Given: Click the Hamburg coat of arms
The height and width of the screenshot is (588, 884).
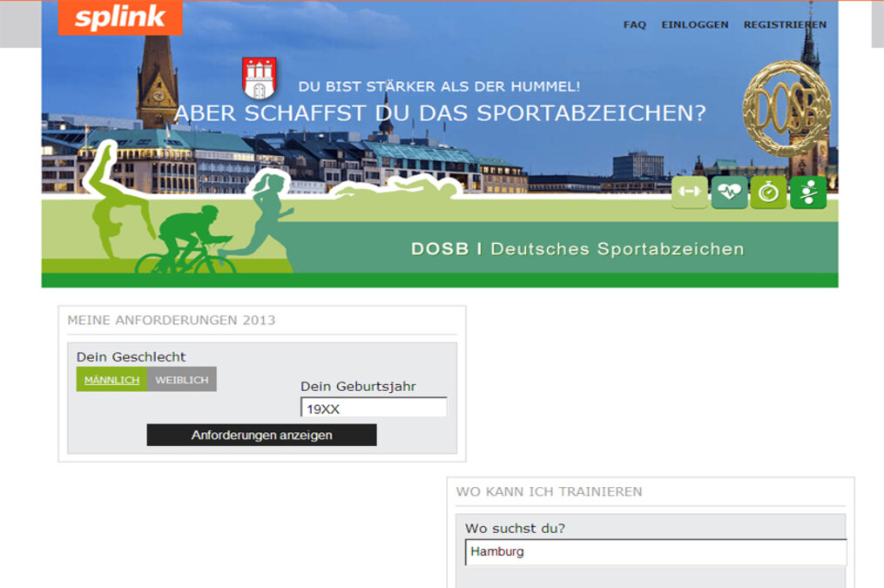Looking at the screenshot, I should click(x=259, y=78).
